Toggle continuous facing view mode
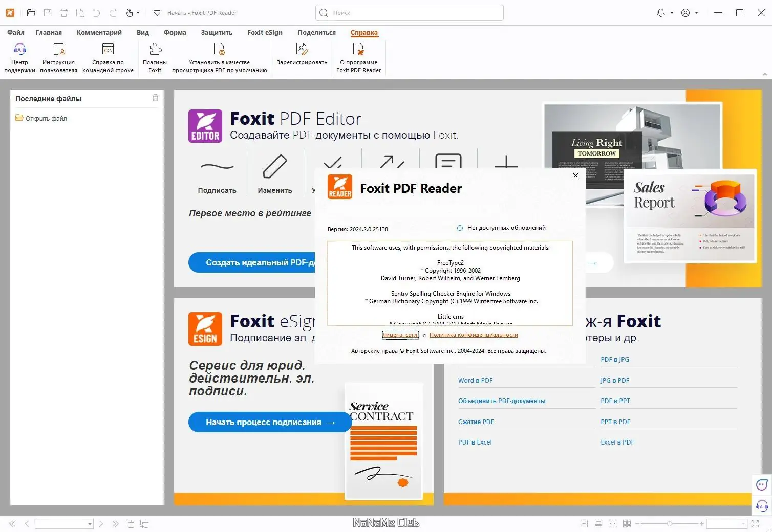The height and width of the screenshot is (532, 772). coord(627,524)
